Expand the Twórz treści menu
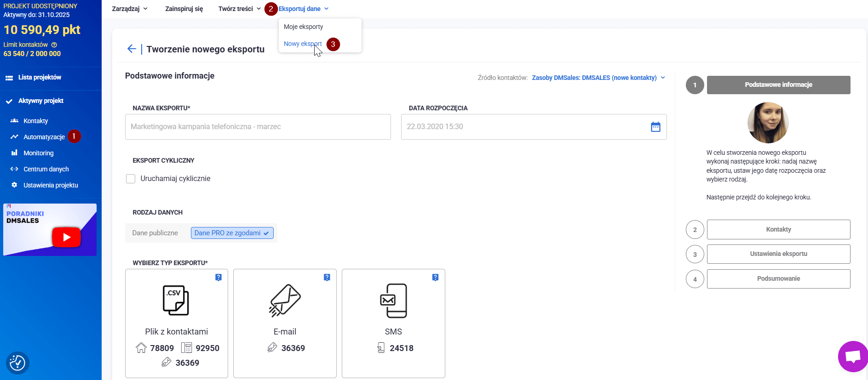The height and width of the screenshot is (380, 868). pyautogui.click(x=239, y=9)
